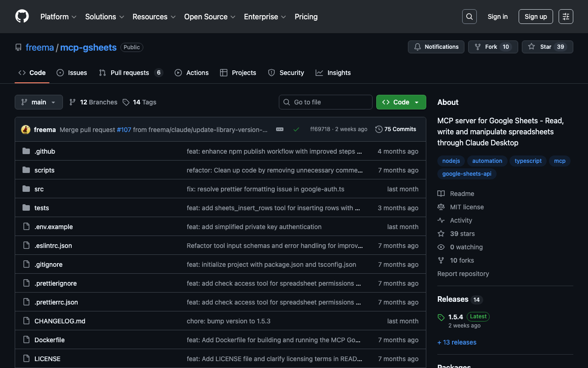Click the Notifications bell button

point(436,47)
